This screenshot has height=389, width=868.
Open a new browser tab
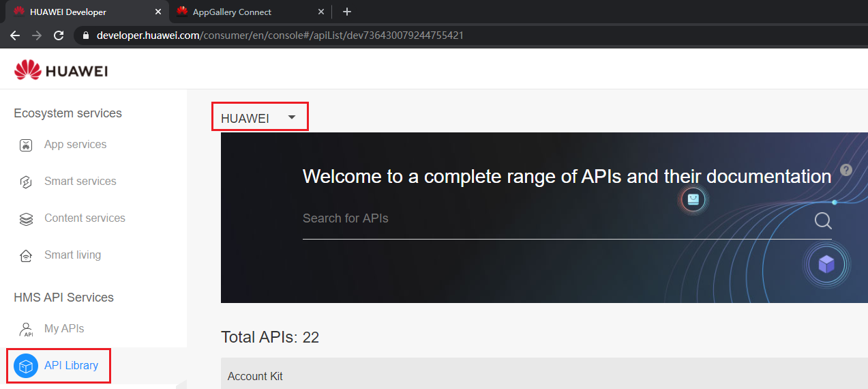pyautogui.click(x=347, y=12)
